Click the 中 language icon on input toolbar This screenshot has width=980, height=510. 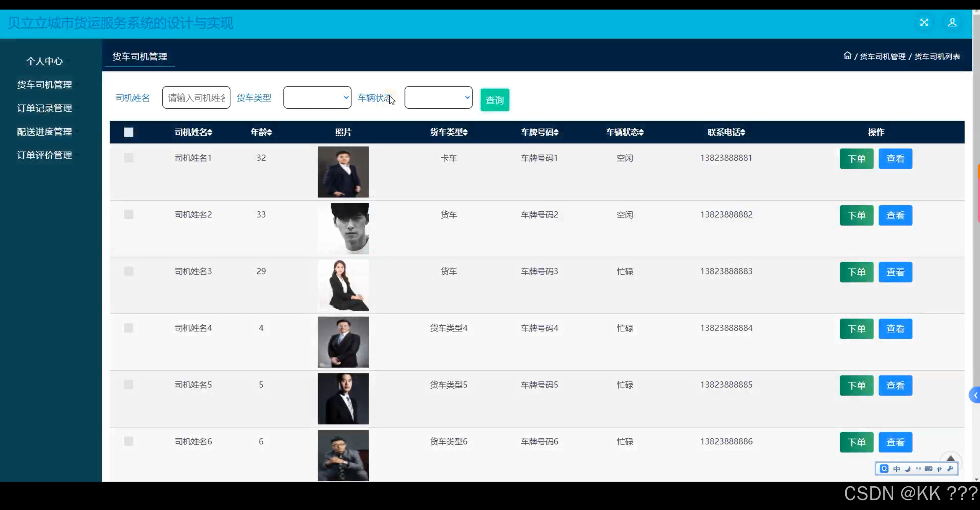coord(896,468)
